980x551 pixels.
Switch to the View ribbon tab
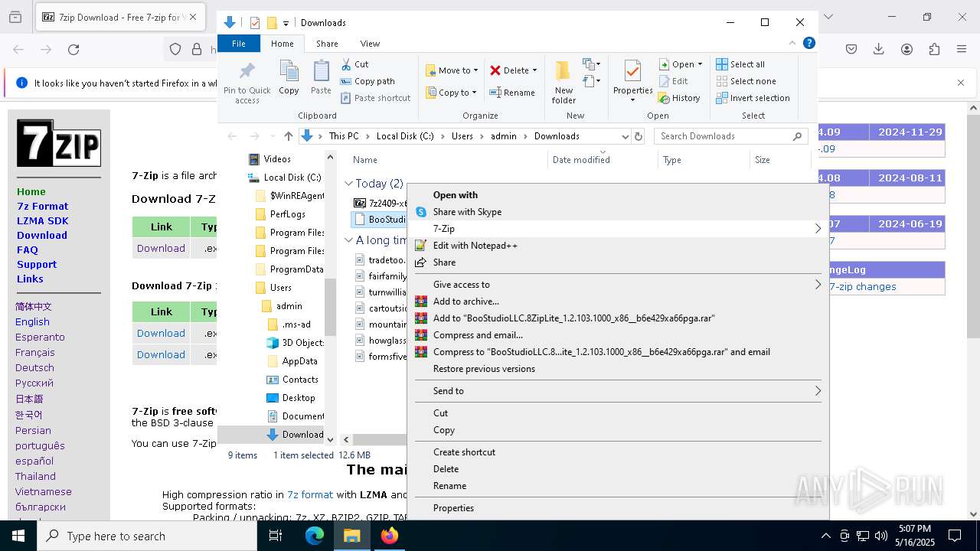click(x=370, y=44)
